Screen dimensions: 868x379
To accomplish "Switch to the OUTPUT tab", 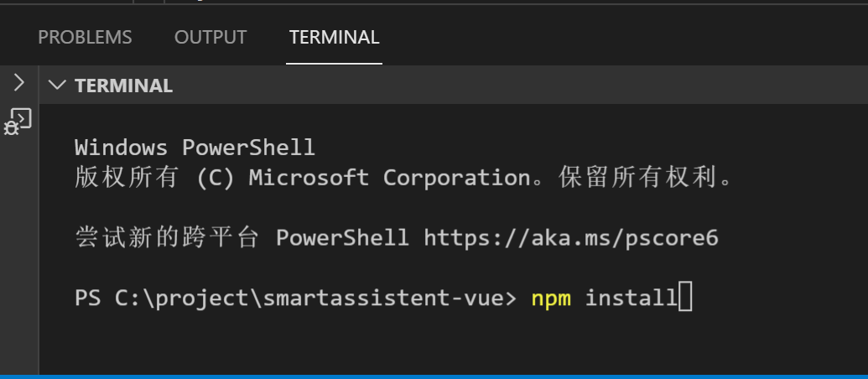I will [x=211, y=37].
